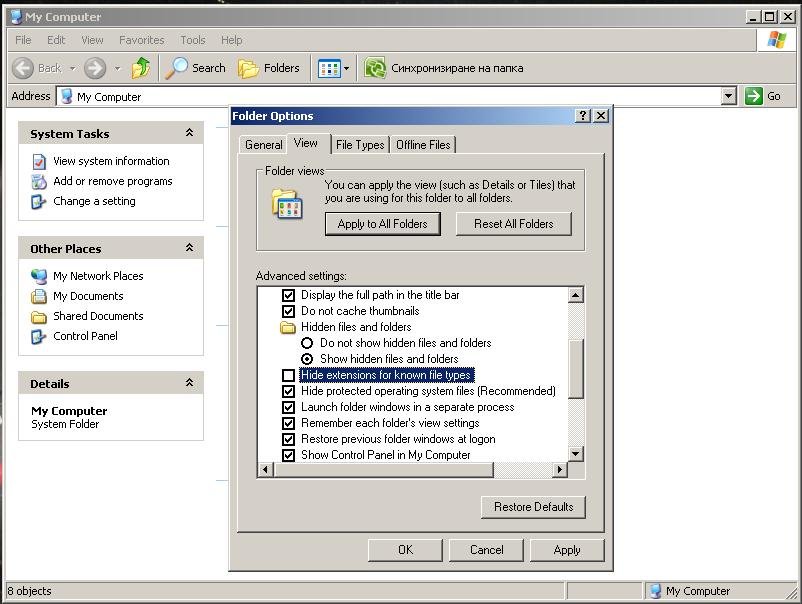Open the Help menu
Viewport: 802px width, 604px height.
point(232,40)
